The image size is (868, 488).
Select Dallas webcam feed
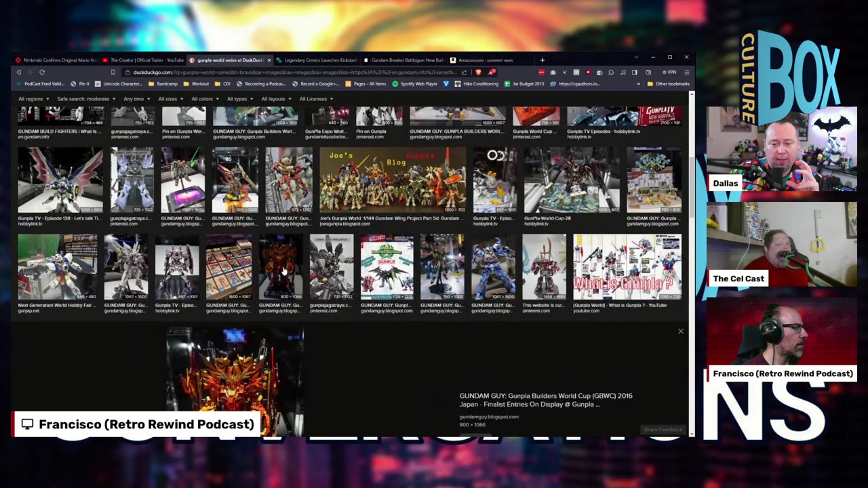click(x=781, y=150)
